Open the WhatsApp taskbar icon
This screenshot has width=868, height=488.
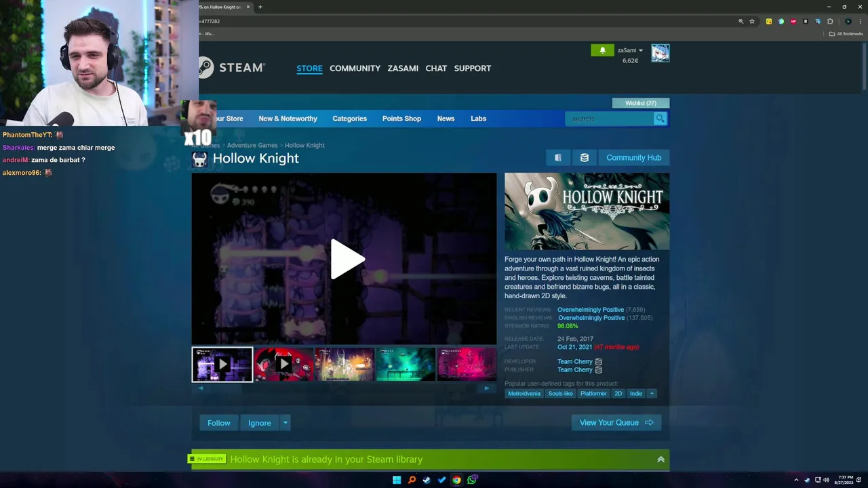click(x=471, y=480)
